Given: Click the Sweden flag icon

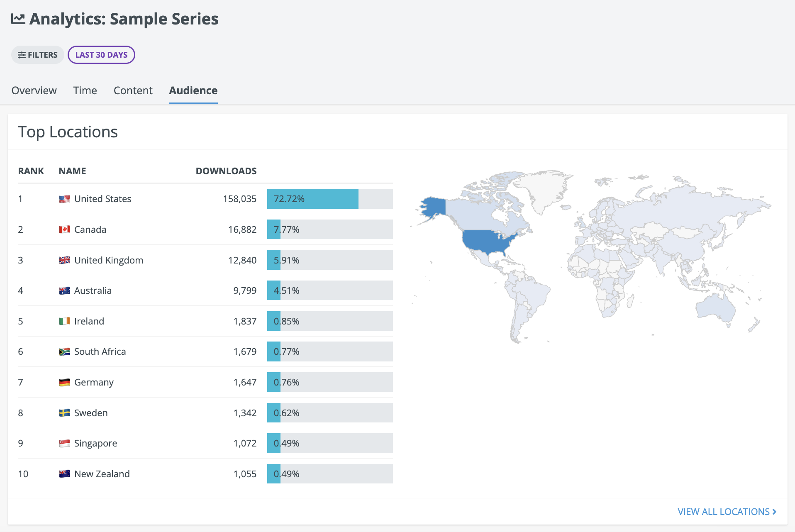Looking at the screenshot, I should pos(64,413).
